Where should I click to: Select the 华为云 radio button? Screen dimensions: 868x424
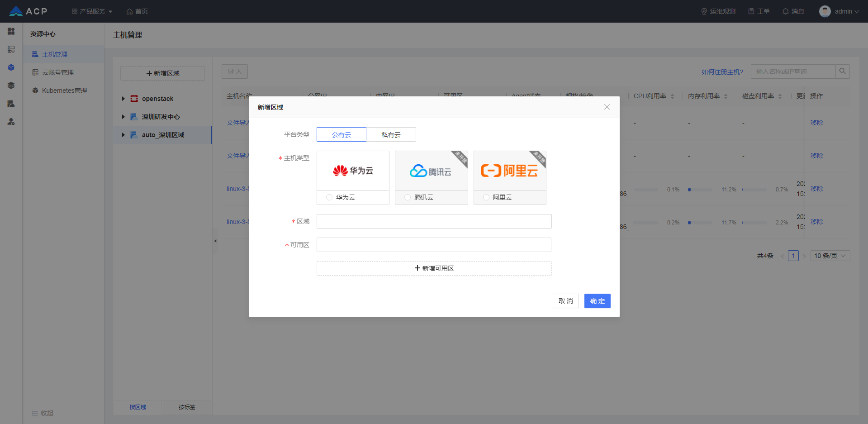[x=329, y=197]
